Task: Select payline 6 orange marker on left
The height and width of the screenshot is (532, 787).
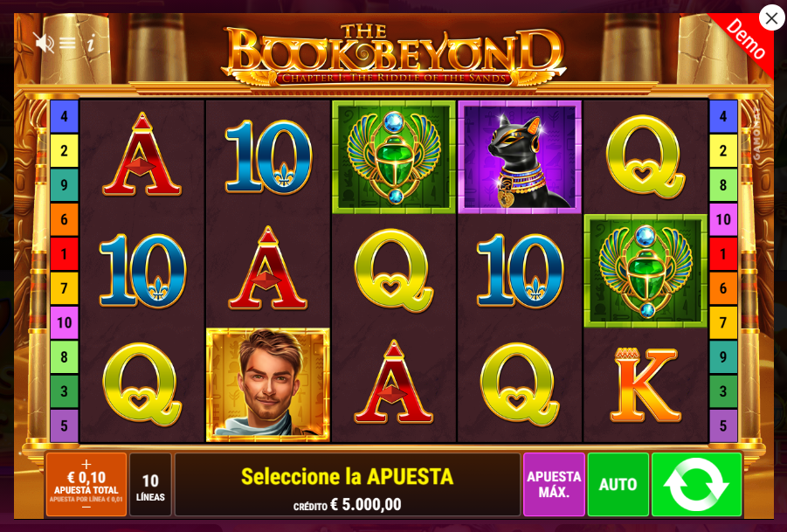Action: pyautogui.click(x=64, y=219)
